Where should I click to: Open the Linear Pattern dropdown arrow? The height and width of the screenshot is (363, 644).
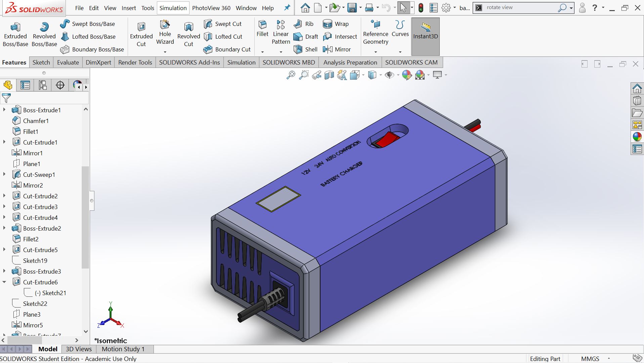[x=281, y=52]
